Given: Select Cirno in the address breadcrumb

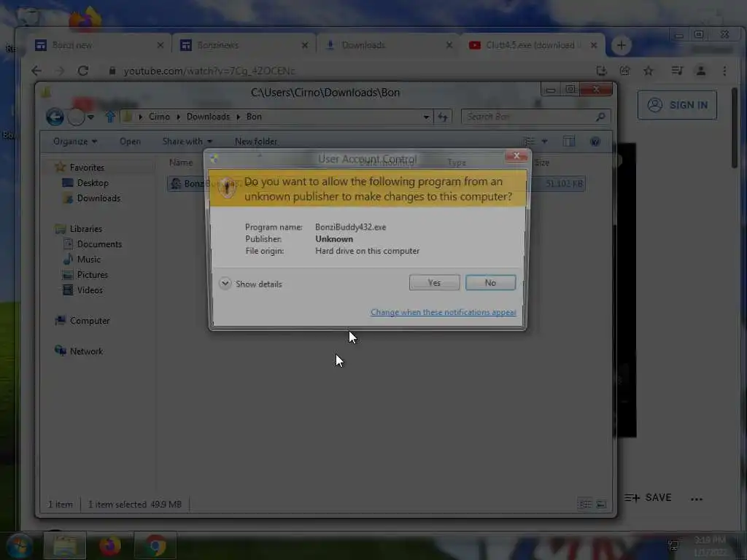Looking at the screenshot, I should [x=159, y=117].
